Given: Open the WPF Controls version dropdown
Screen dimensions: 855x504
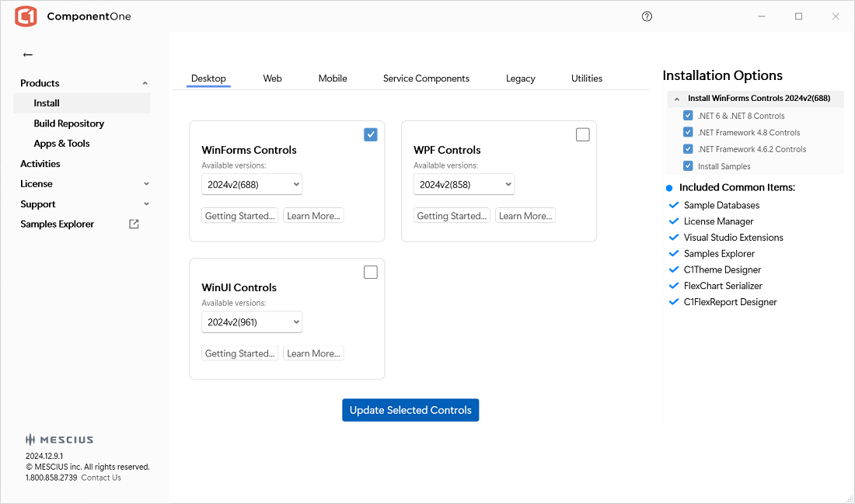Looking at the screenshot, I should coord(463,184).
